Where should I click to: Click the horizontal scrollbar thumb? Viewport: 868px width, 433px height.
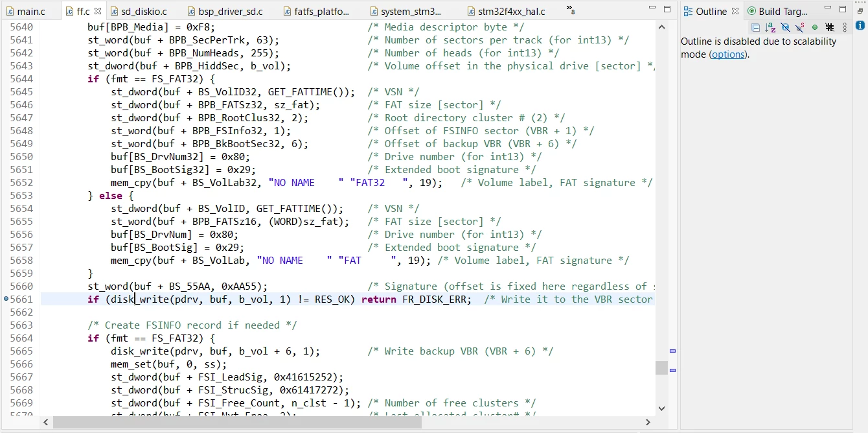click(237, 422)
